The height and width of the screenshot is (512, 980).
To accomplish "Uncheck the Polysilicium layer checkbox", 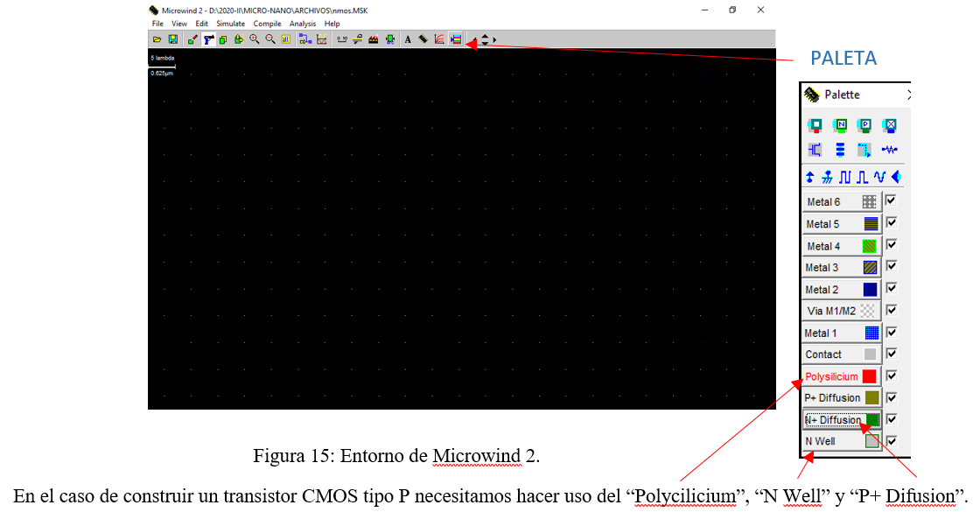I will [892, 375].
